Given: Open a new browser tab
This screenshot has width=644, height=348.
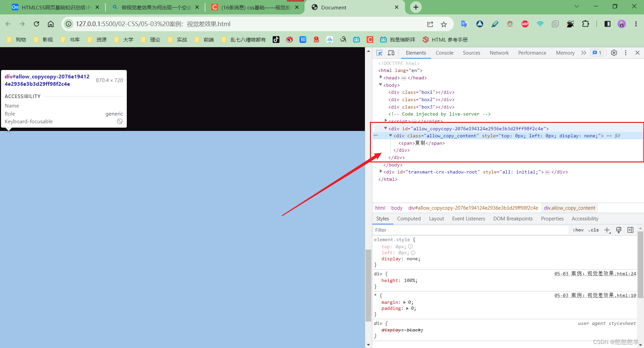Looking at the screenshot, I should pyautogui.click(x=416, y=7).
